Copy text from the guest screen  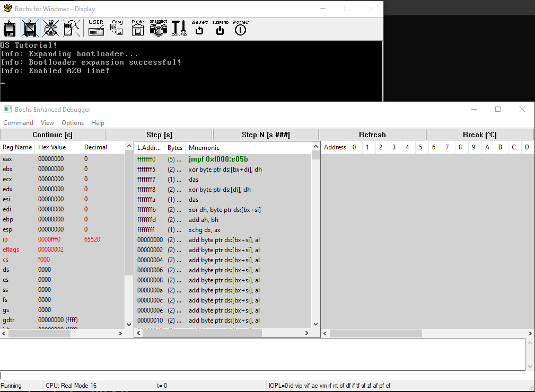116,29
